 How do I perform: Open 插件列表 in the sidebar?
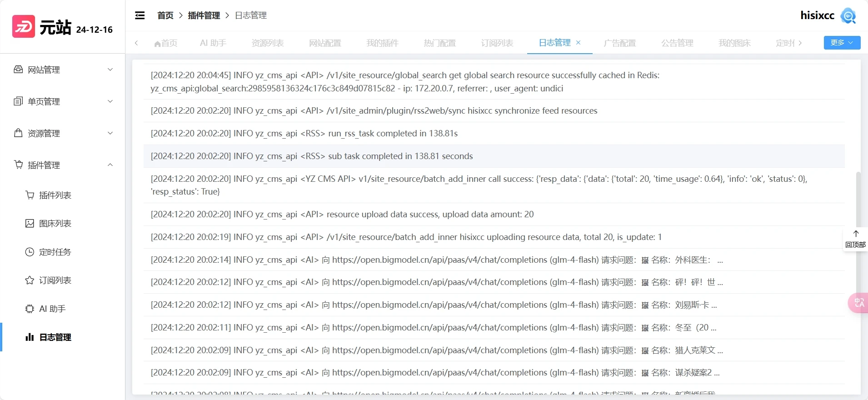(55, 195)
